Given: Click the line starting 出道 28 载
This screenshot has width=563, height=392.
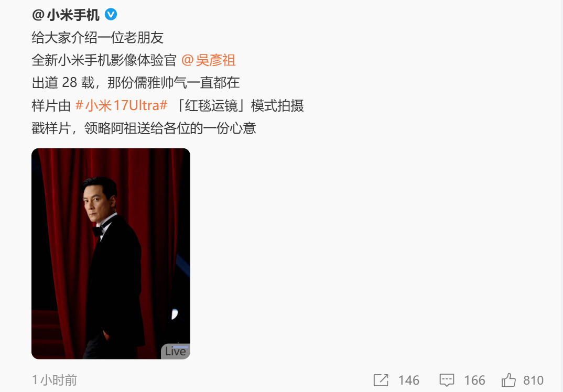Looking at the screenshot, I should point(136,83).
